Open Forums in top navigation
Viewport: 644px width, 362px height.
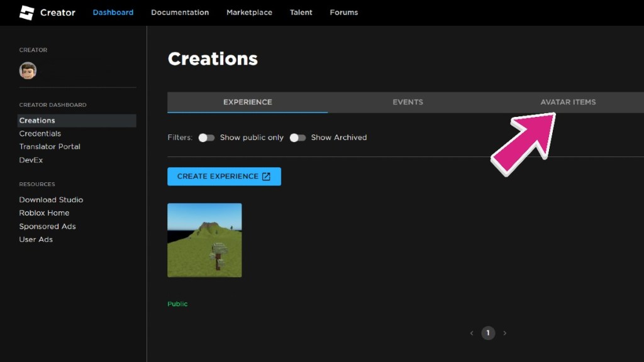click(x=343, y=13)
